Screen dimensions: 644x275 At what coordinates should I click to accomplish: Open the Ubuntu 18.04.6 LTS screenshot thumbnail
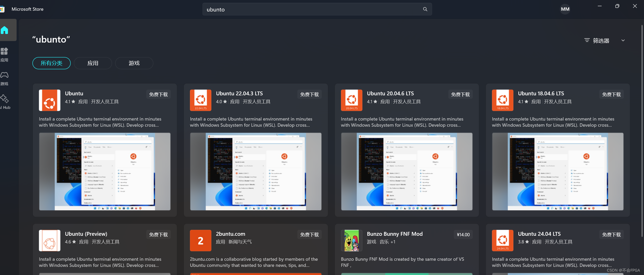click(x=558, y=172)
